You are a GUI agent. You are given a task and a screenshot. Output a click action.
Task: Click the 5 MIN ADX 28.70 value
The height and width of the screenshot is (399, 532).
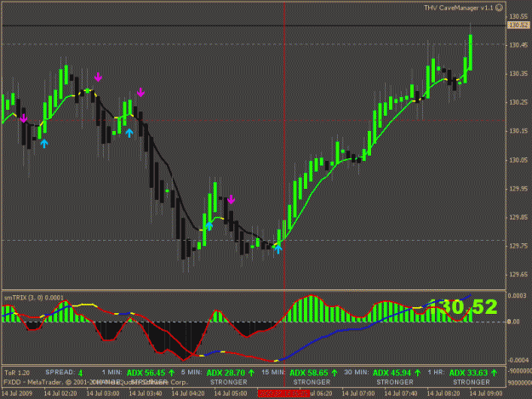click(x=226, y=373)
